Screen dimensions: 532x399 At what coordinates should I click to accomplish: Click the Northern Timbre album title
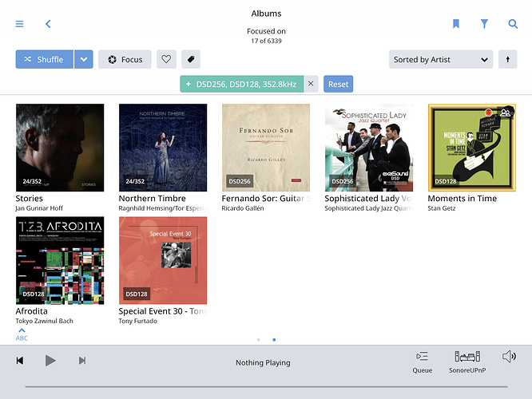153,199
